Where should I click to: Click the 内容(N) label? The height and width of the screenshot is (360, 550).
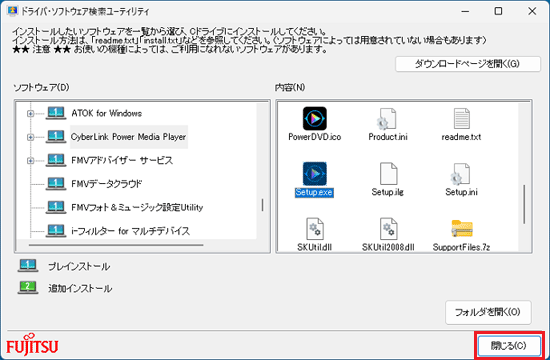pyautogui.click(x=290, y=87)
